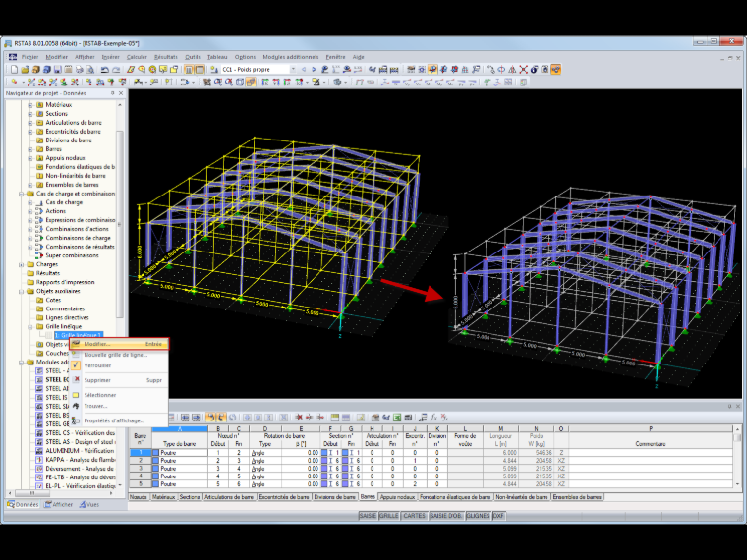Click the New file icon in toolbar

pyautogui.click(x=14, y=70)
